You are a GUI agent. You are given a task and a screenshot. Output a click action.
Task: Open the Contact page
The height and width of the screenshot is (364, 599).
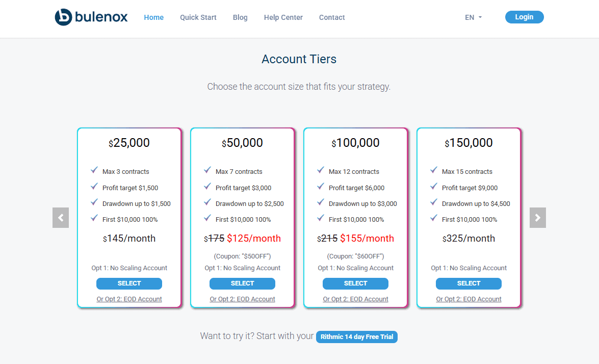[332, 17]
